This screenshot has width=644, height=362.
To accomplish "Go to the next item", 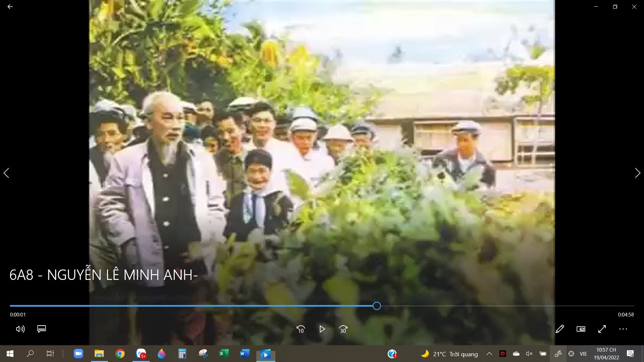I will pos(637,173).
